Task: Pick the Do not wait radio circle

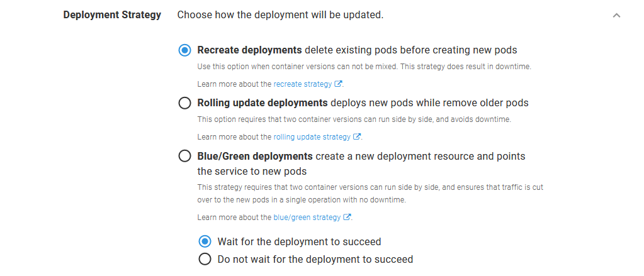Action: [x=205, y=259]
